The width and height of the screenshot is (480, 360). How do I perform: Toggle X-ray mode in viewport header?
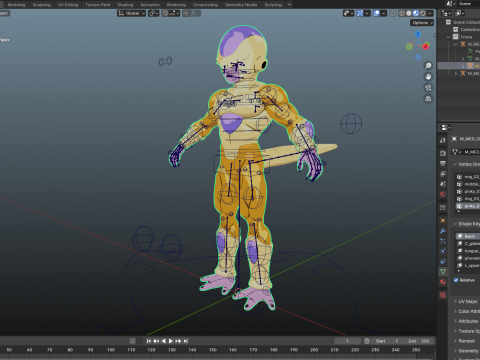tap(393, 13)
